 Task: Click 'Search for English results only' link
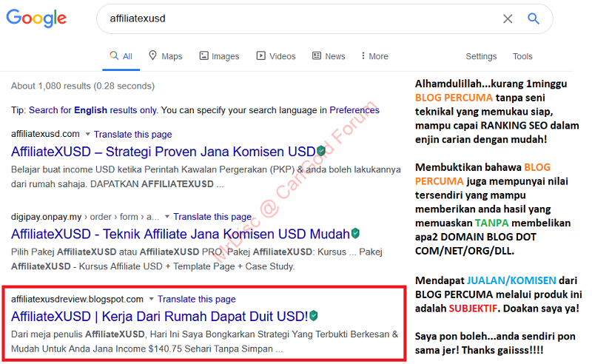[x=93, y=110]
